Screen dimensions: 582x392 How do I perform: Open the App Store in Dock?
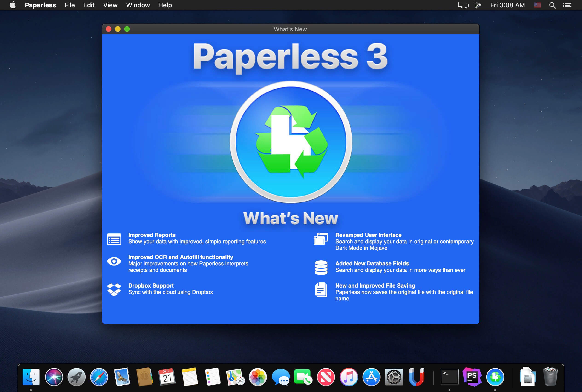pos(371,377)
